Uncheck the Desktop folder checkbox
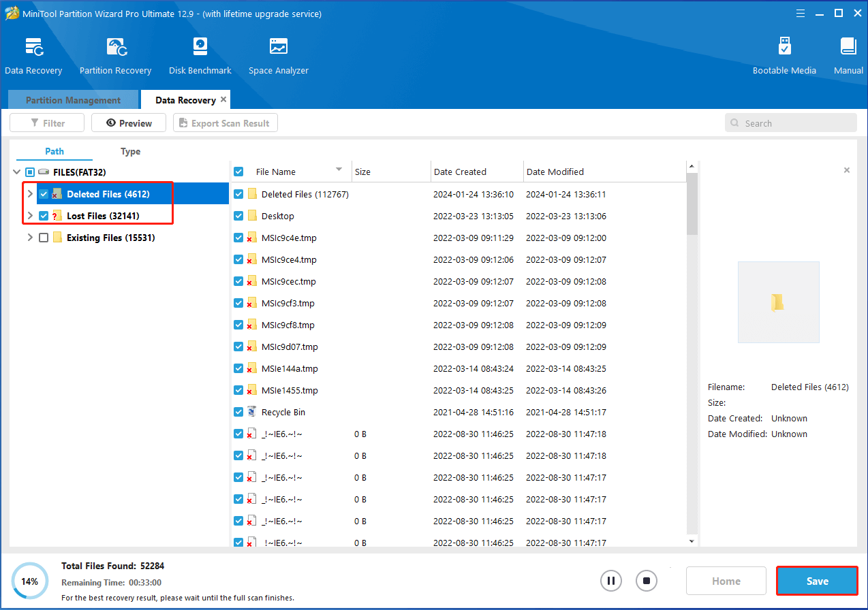This screenshot has height=610, width=868. [238, 216]
